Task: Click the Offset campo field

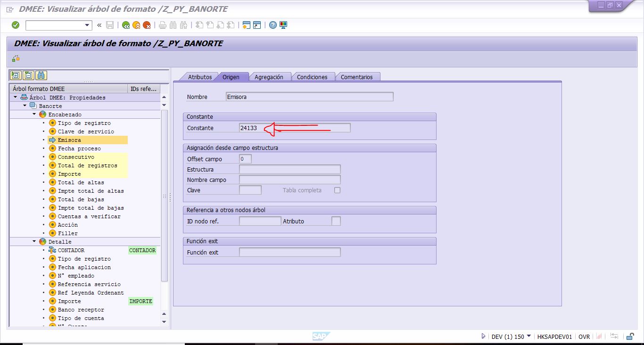Action: [245, 159]
